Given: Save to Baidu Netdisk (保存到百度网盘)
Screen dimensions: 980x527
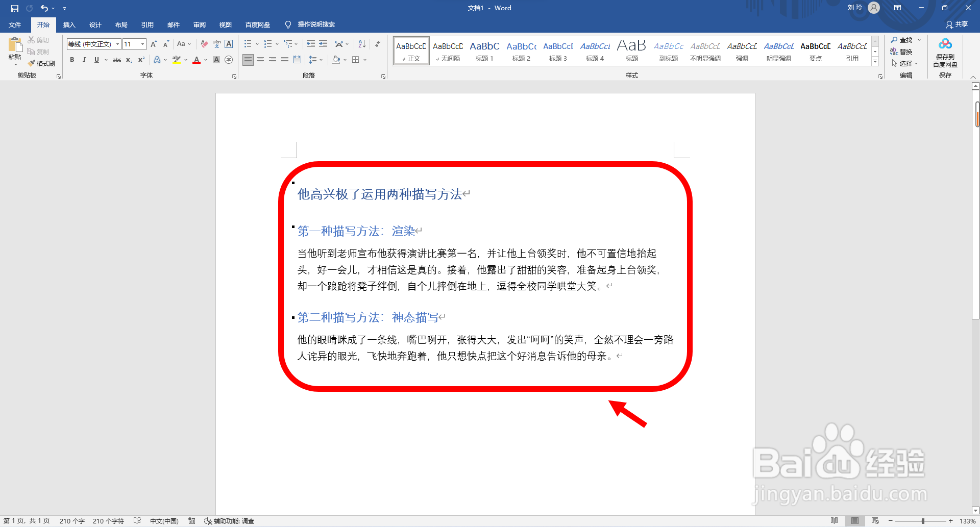Looking at the screenshot, I should (945, 53).
